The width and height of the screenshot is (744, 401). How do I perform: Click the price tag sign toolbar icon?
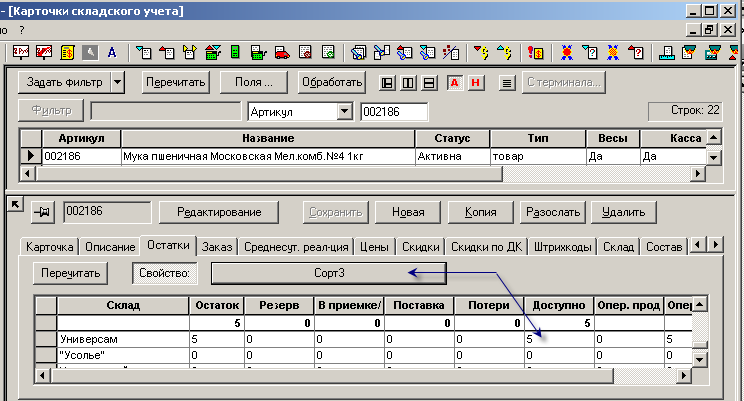[x=20, y=52]
